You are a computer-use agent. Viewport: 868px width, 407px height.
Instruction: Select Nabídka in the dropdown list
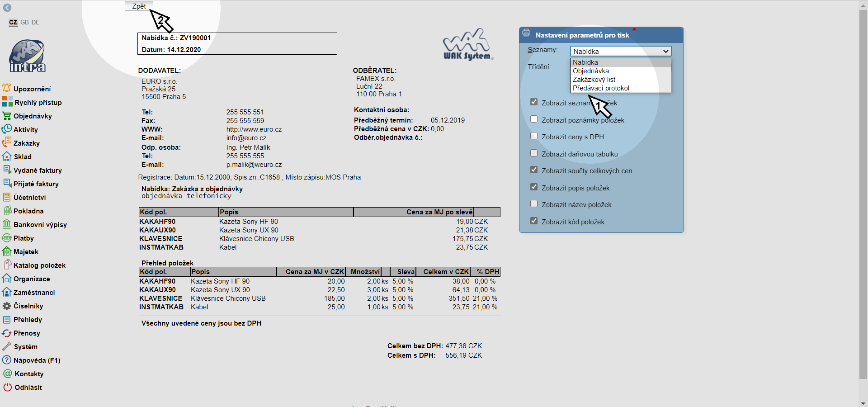[x=621, y=62]
